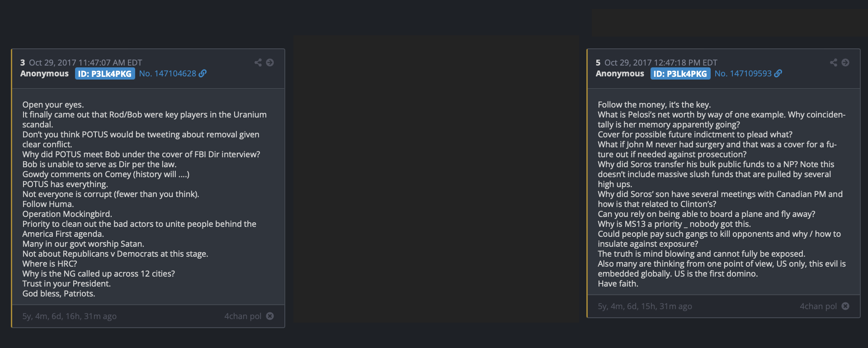The width and height of the screenshot is (868, 348).
Task: Click 'The truth is mind blowing' line
Action: click(702, 254)
